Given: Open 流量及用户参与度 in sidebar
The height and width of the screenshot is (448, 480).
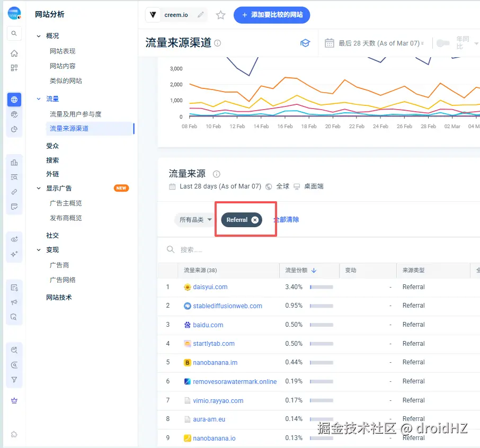Looking at the screenshot, I should tap(75, 114).
